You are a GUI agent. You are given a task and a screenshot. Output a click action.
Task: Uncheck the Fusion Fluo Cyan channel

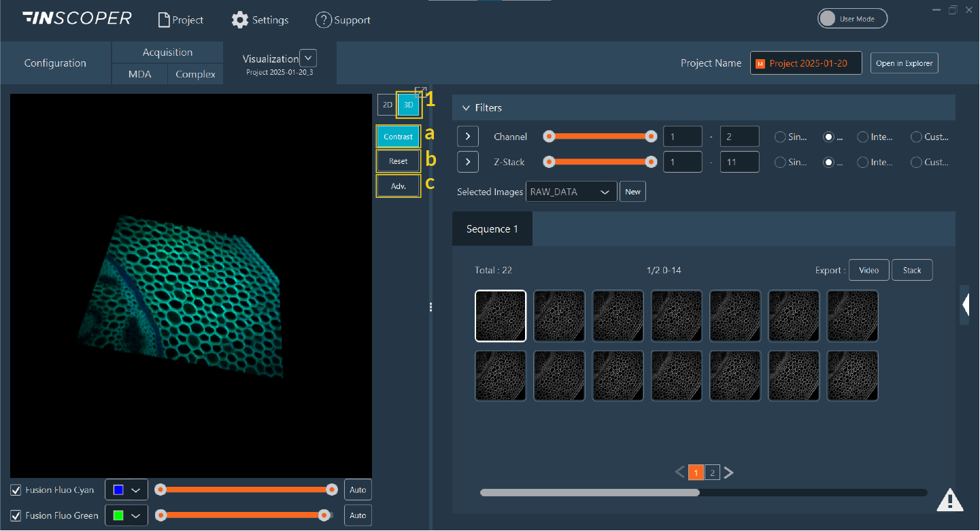point(15,490)
